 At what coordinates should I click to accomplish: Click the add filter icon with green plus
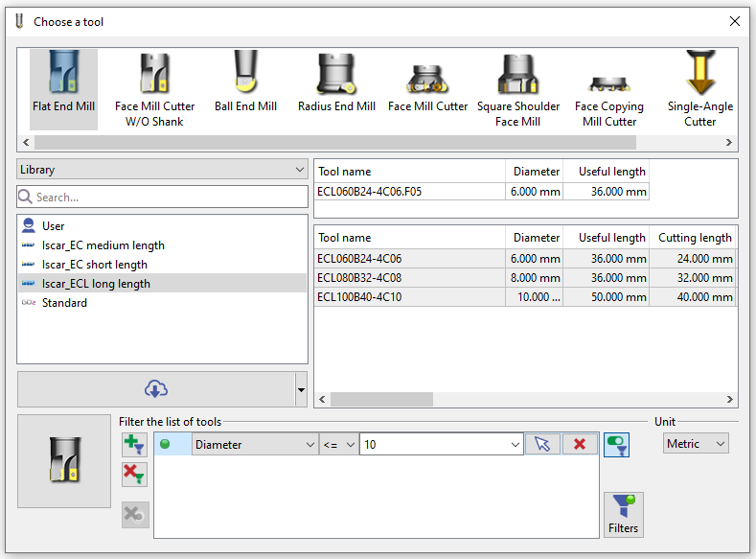click(x=134, y=445)
